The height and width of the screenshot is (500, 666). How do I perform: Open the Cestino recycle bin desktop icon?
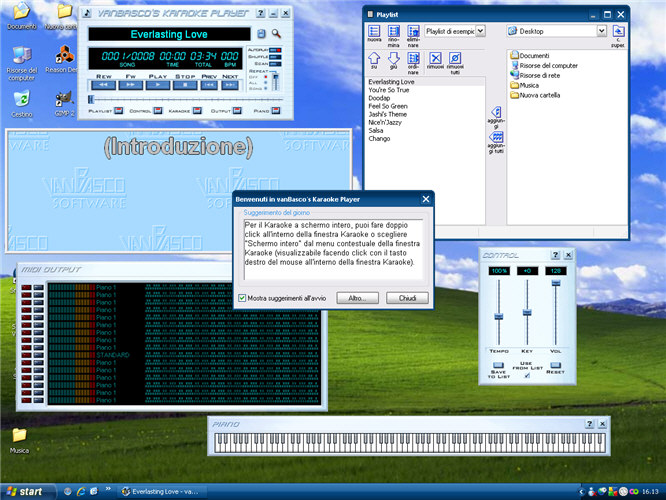coord(22,104)
